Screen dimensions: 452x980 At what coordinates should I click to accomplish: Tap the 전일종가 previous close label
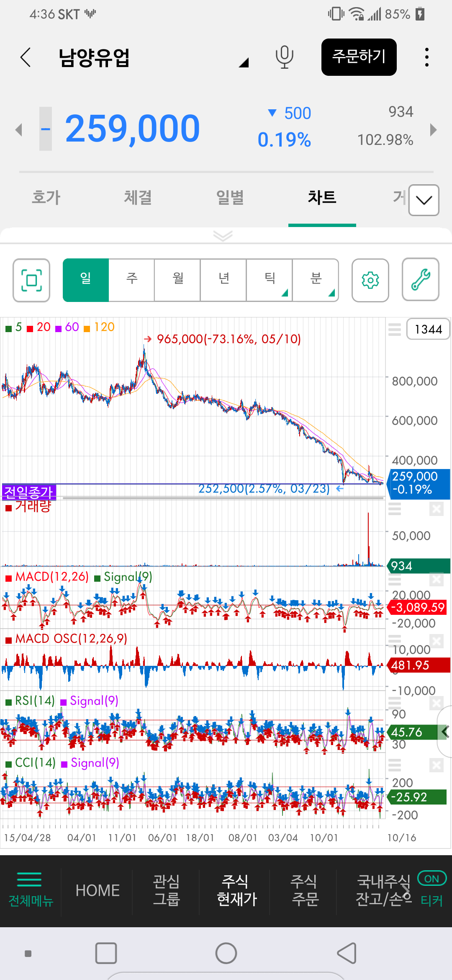pyautogui.click(x=29, y=492)
